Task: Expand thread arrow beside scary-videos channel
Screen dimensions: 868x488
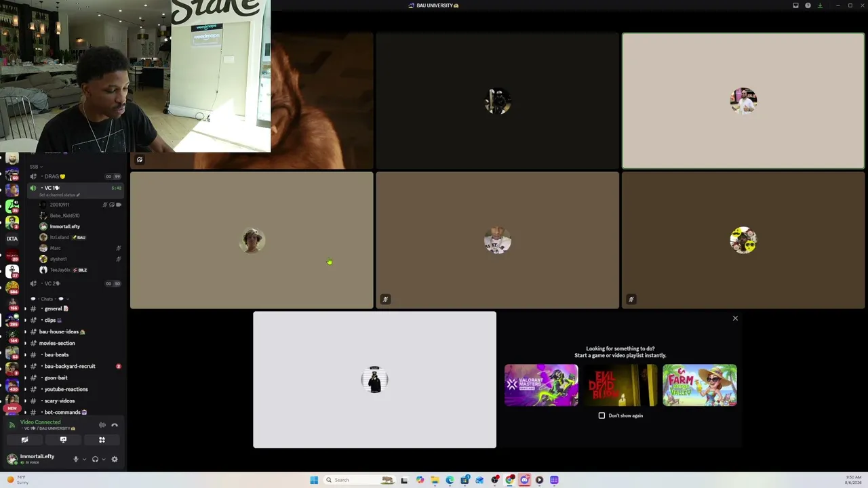Action: [x=25, y=401]
